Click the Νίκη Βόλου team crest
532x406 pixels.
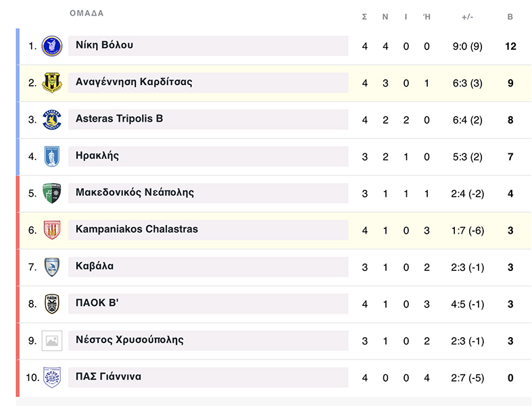point(52,46)
